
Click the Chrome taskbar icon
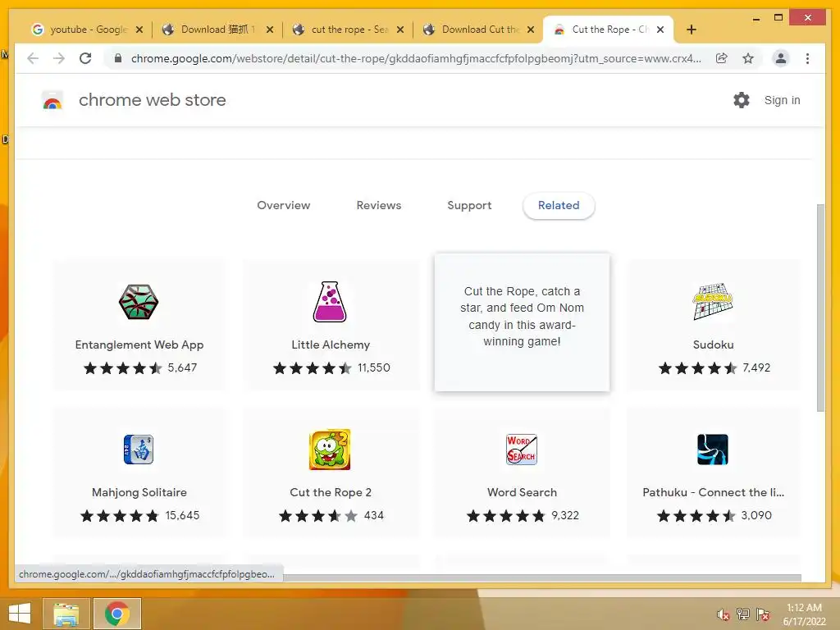(117, 614)
